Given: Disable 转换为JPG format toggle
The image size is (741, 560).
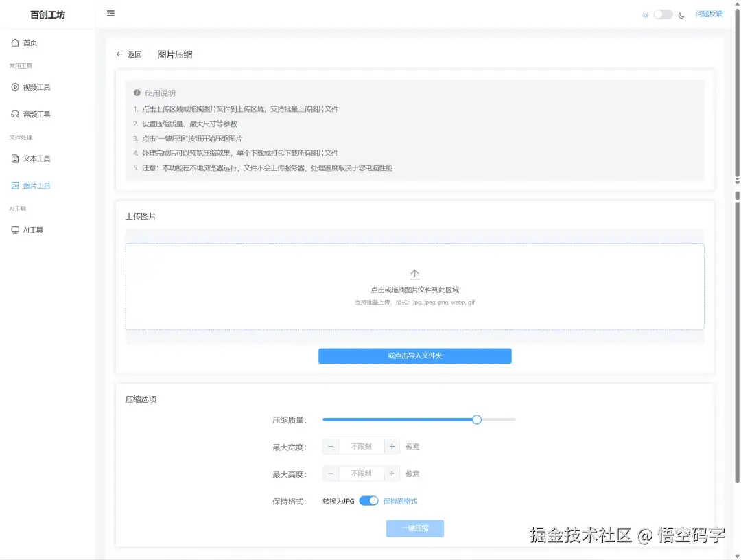Looking at the screenshot, I should pos(368,501).
